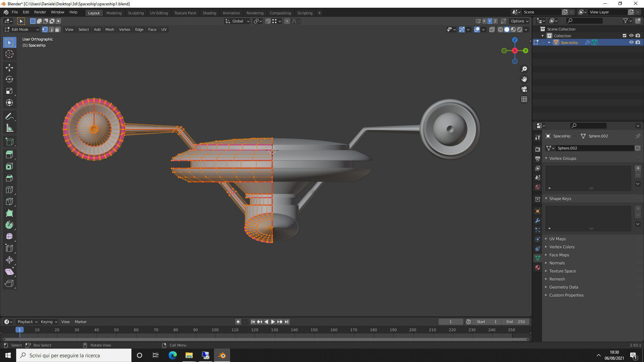Open Global transform orientation dropdown
The image size is (644, 362).
click(237, 21)
